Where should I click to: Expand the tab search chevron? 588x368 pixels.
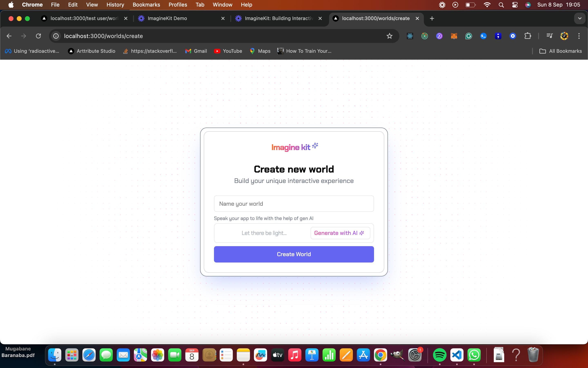pos(580,18)
